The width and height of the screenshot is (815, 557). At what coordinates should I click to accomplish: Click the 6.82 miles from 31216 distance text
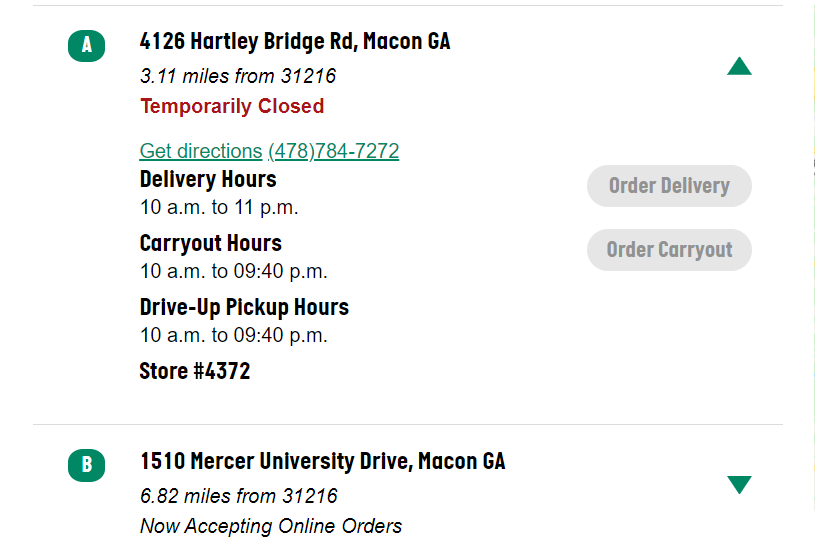239,496
